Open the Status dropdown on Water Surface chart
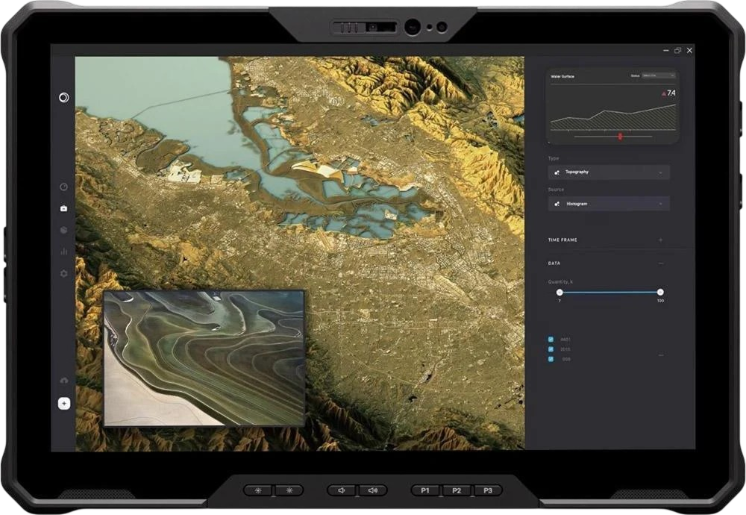This screenshot has width=746, height=515. point(658,76)
